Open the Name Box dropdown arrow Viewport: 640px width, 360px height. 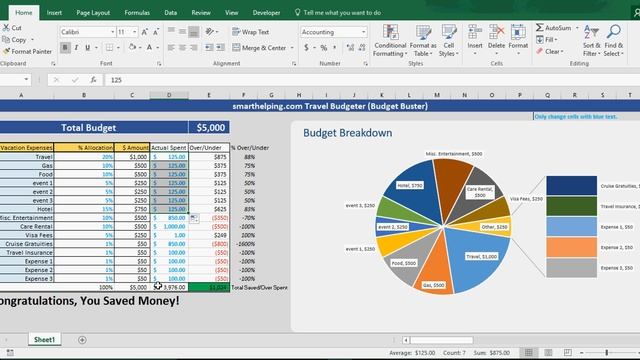point(26,80)
